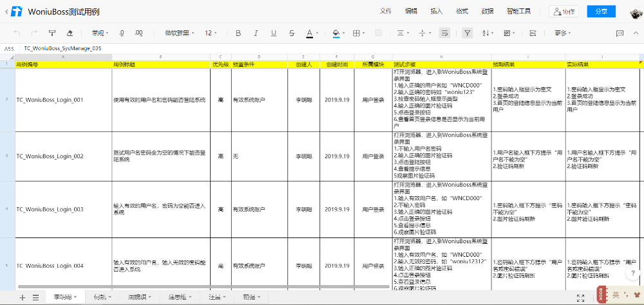Click the cell borders icon
The height and width of the screenshot is (305, 644).
click(357, 33)
